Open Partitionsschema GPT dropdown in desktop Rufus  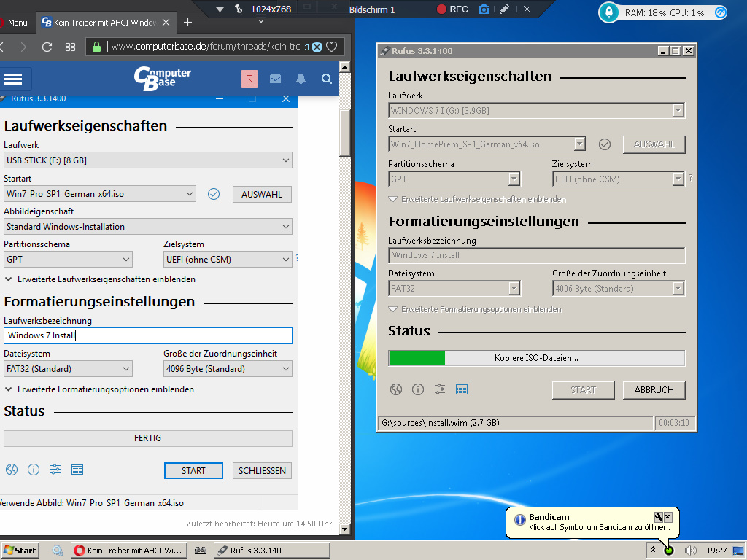point(454,179)
